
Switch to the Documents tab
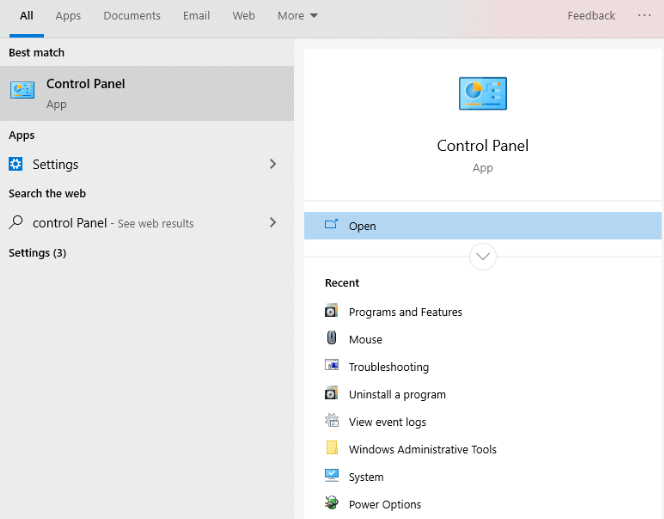(132, 16)
